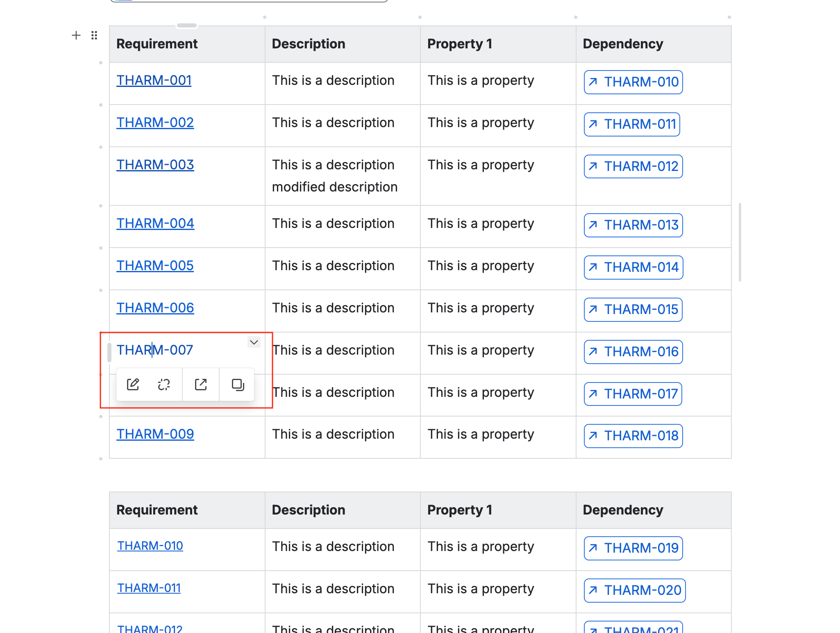Click the open-link-in-new-tab icon
Image resolution: width=840 pixels, height=633 pixels.
201,385
